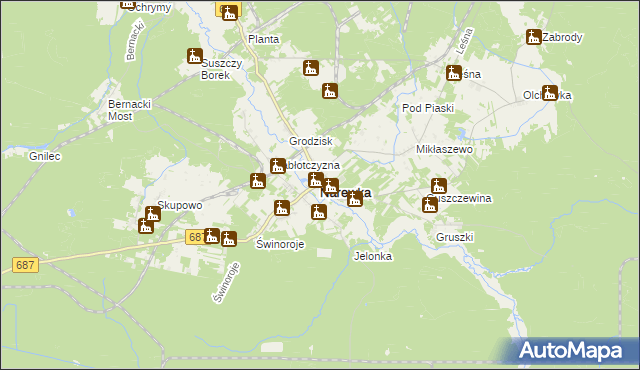Click the Guszczewina village label
Screen dimensions: 640x370
(459, 198)
